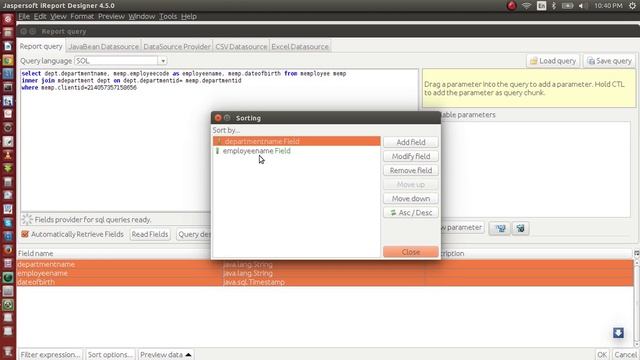The width and height of the screenshot is (640, 360).
Task: Open the system settings gear menu
Action: 632,6
